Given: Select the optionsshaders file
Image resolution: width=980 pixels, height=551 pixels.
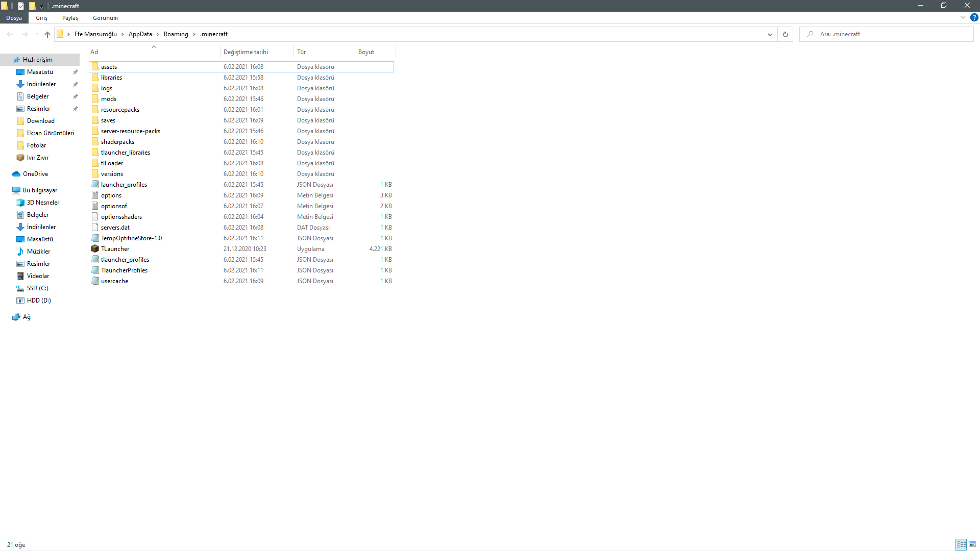Looking at the screenshot, I should pyautogui.click(x=241, y=217).
